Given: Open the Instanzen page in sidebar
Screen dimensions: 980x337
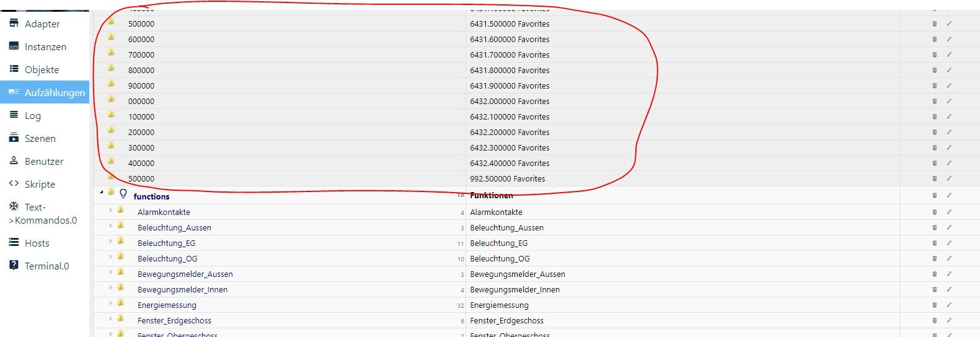Looking at the screenshot, I should tap(45, 46).
